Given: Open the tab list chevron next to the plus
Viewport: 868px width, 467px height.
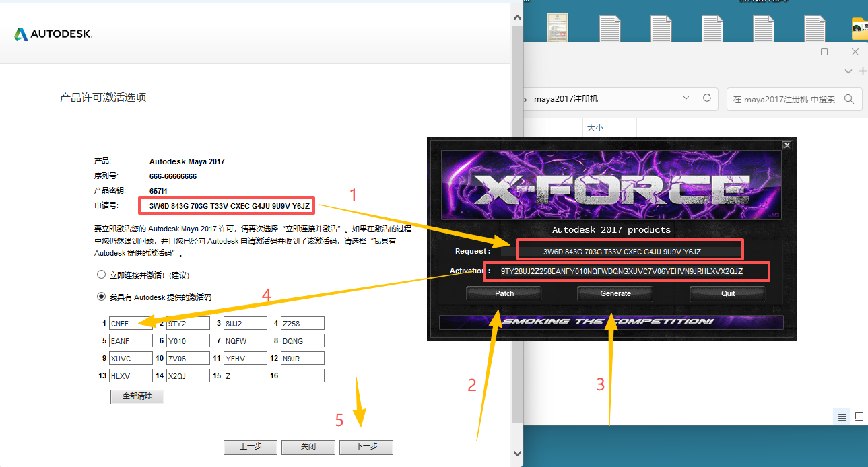Looking at the screenshot, I should pyautogui.click(x=848, y=71).
